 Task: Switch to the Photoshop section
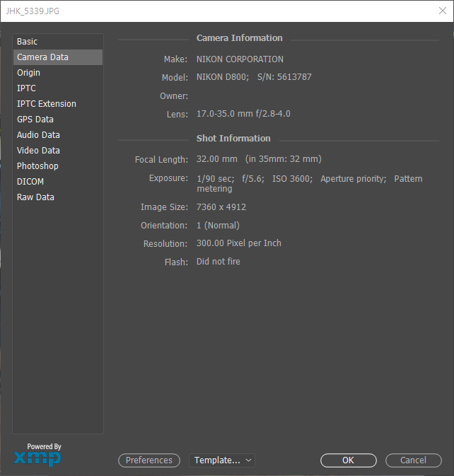58,166
